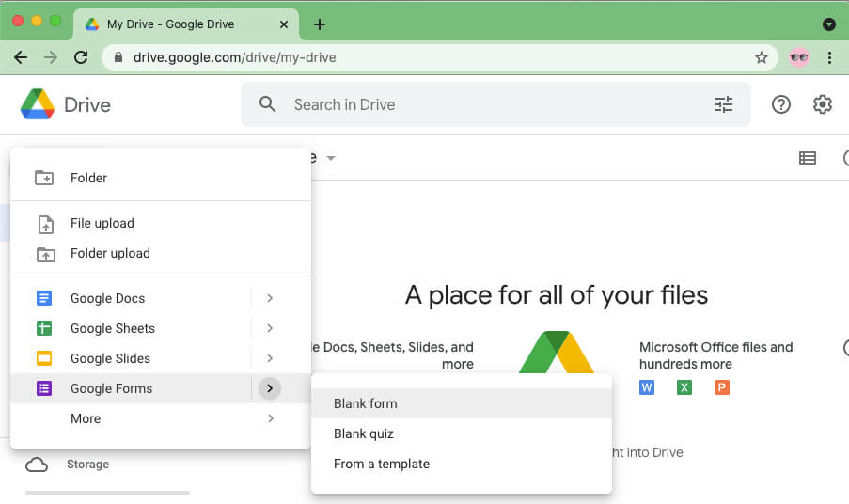849x504 pixels.
Task: Open My Drive dropdown arrow
Action: point(331,158)
